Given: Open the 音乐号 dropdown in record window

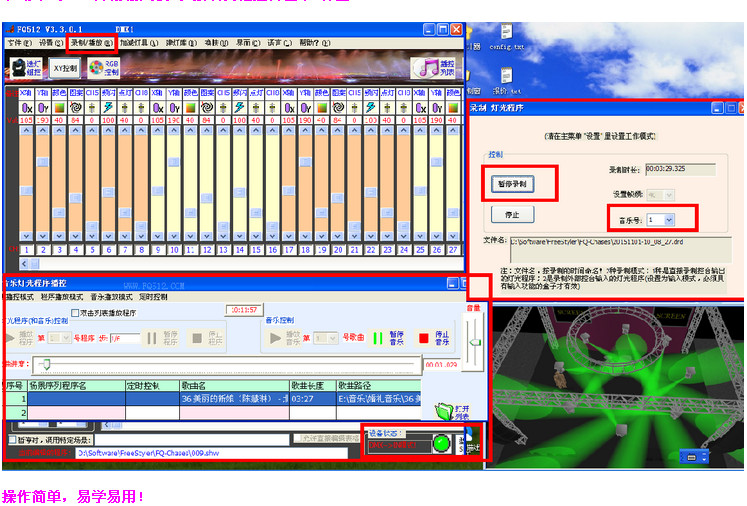Looking at the screenshot, I should click(669, 220).
